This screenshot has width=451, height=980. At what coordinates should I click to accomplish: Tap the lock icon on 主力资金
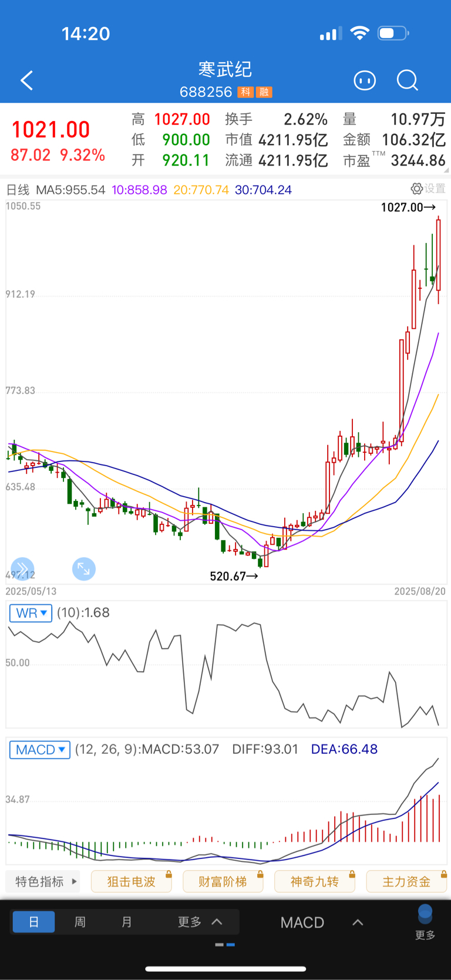click(443, 874)
